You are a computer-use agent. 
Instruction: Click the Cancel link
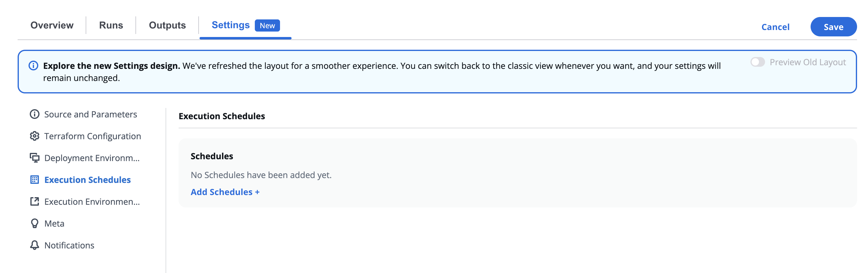coord(775,27)
